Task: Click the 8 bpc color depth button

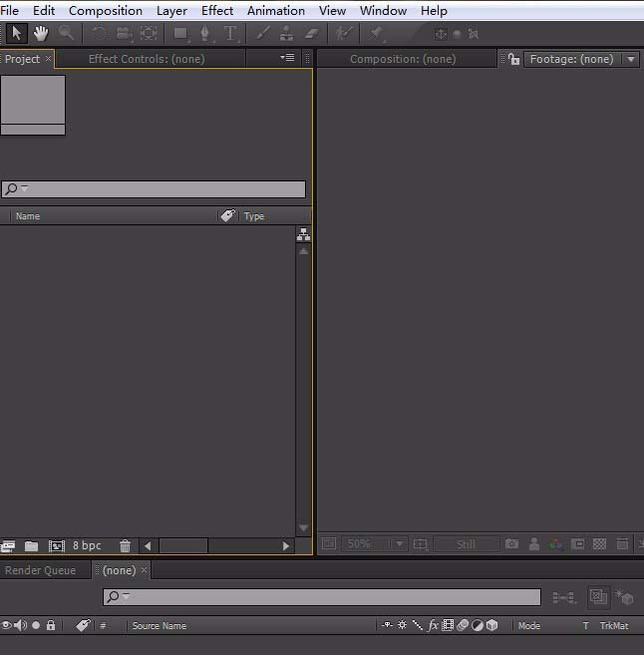Action: click(x=87, y=545)
